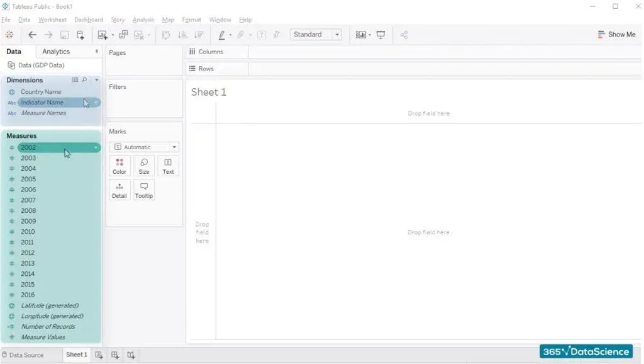
Task: Click search magnifier in Dimensions header
Action: 84,80
